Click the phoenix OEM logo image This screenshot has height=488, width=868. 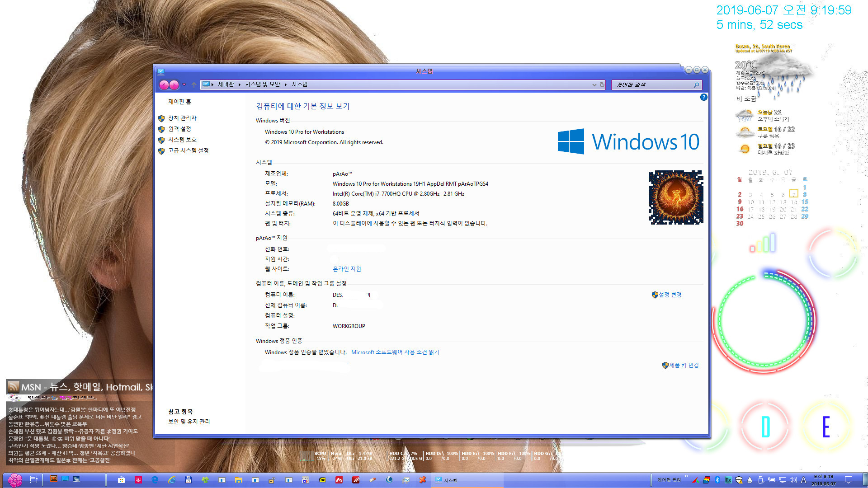coord(676,197)
